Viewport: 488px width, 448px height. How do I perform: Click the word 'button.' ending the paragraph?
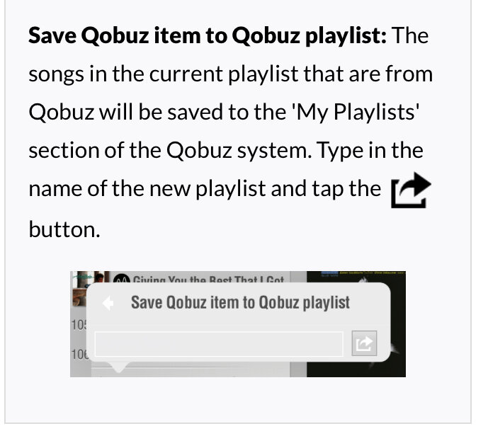(x=64, y=229)
